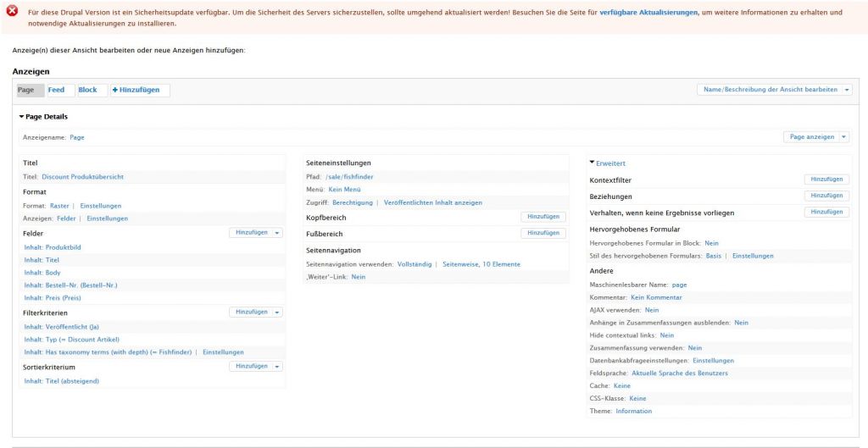Screen dimensions: 868x448
Task: Select the Page display tab
Action: (x=26, y=90)
